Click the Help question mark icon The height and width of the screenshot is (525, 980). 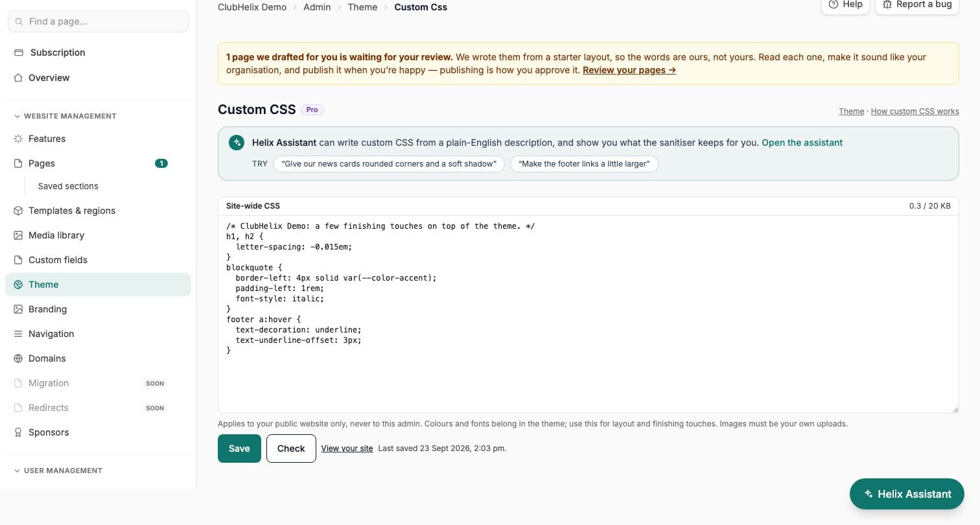(x=834, y=4)
